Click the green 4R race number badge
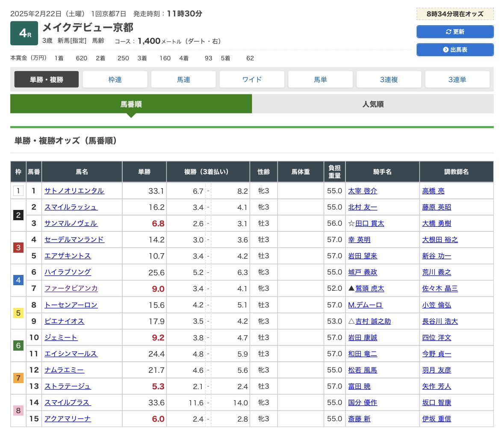504x440 pixels. click(x=24, y=33)
